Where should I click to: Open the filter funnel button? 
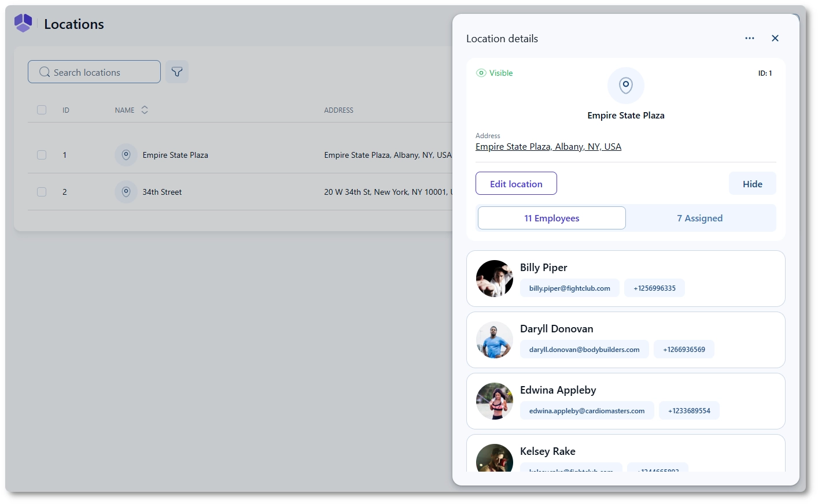[177, 72]
